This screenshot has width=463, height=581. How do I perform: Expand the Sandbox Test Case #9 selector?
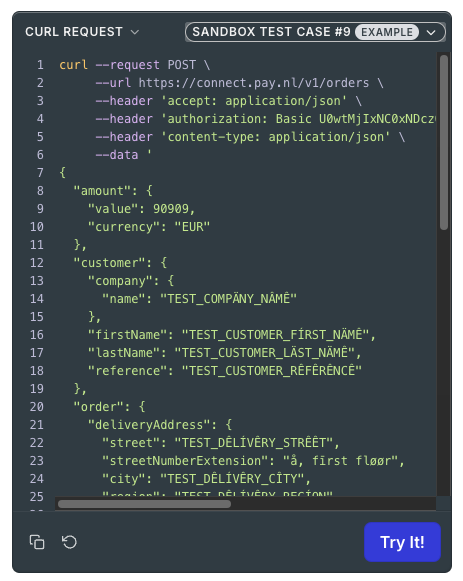pyautogui.click(x=315, y=32)
